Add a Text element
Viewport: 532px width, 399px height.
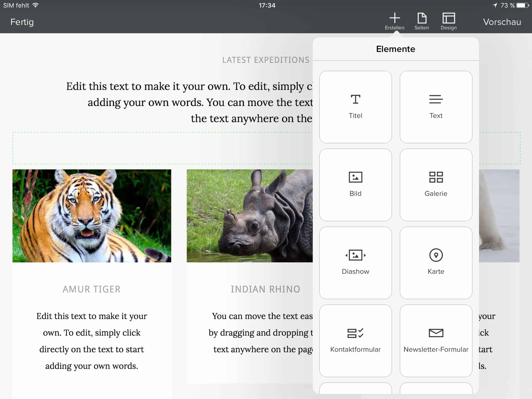[436, 107]
